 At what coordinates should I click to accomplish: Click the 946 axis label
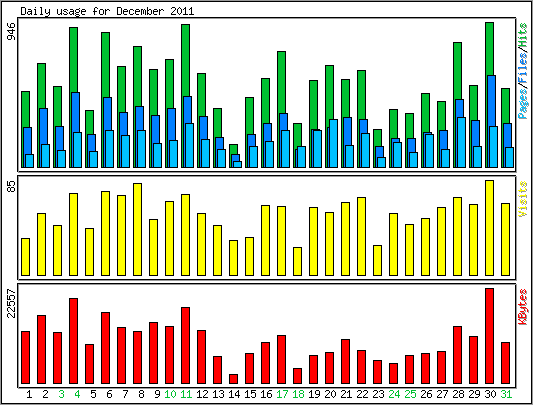point(12,32)
